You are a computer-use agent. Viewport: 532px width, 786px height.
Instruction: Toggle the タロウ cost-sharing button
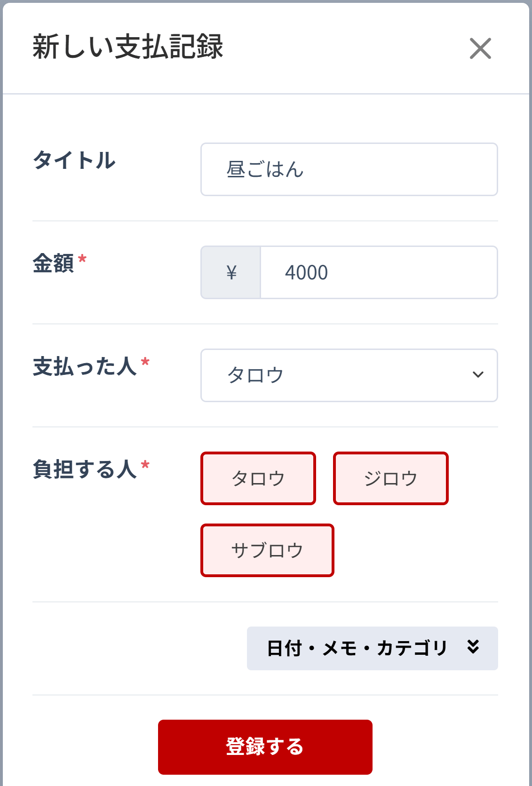pyautogui.click(x=258, y=478)
